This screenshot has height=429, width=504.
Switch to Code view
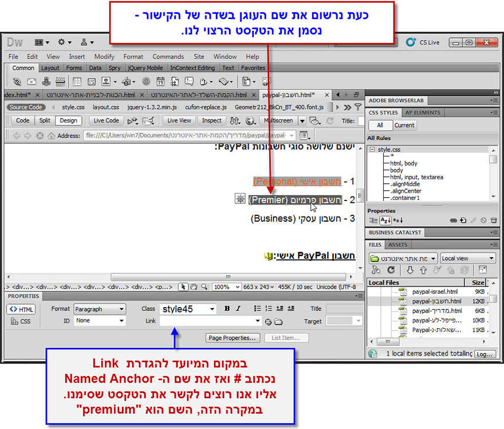pyautogui.click(x=22, y=120)
